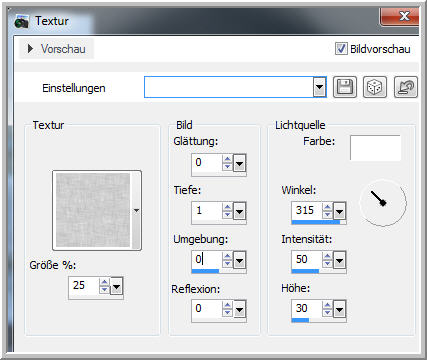Click the Reflexion value field
Viewport: 427px width, 360px height.
pyautogui.click(x=207, y=309)
